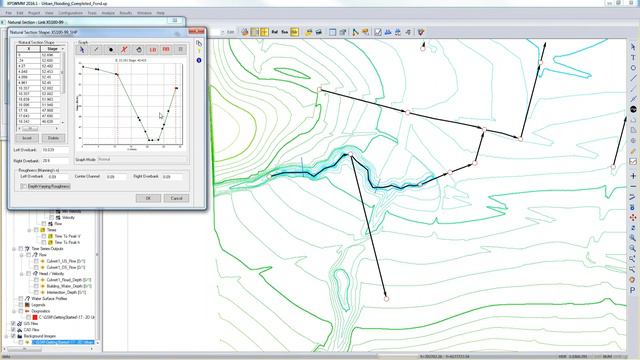The image size is (640, 360).
Task: Select the diagonal link tool in right toolbar
Action: [633, 78]
